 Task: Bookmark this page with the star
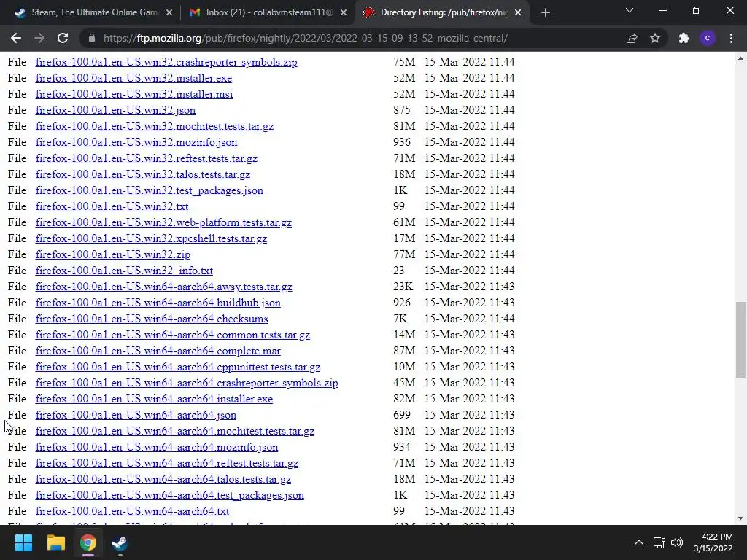(655, 38)
